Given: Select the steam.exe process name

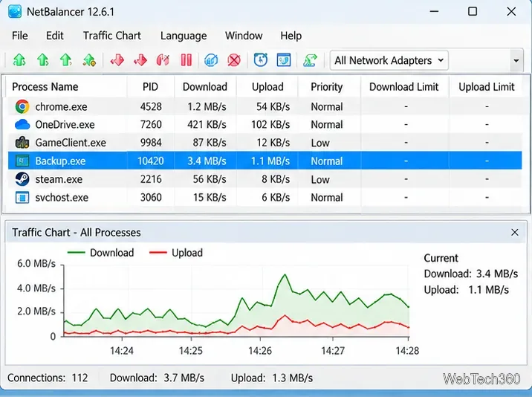Looking at the screenshot, I should coord(59,179).
